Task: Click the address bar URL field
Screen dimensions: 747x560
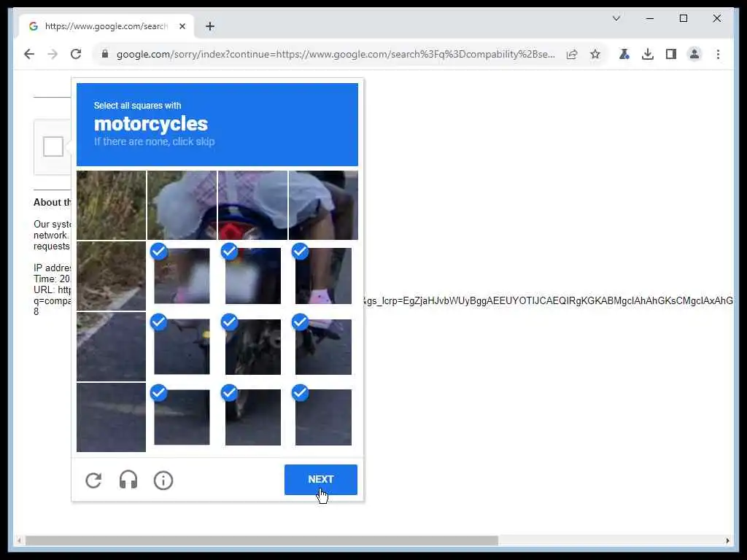Action: pyautogui.click(x=336, y=54)
